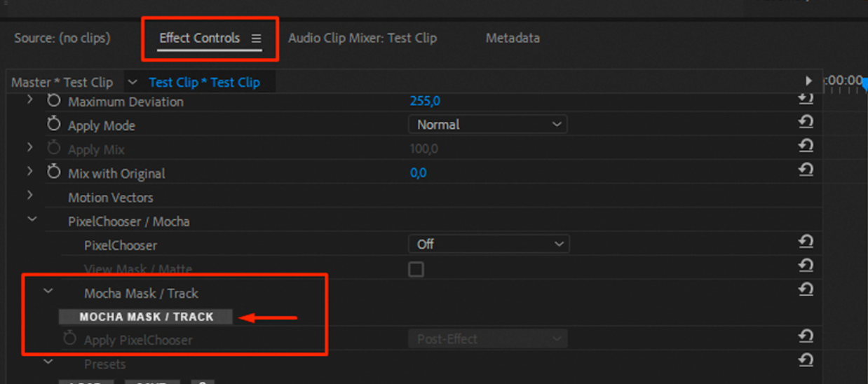Reset the Apply Mix parameter
Screen dimensions: 868x384
click(806, 146)
